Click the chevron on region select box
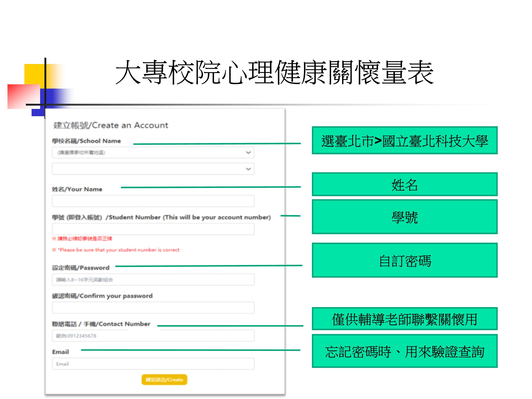The width and height of the screenshot is (532, 399). [x=248, y=153]
